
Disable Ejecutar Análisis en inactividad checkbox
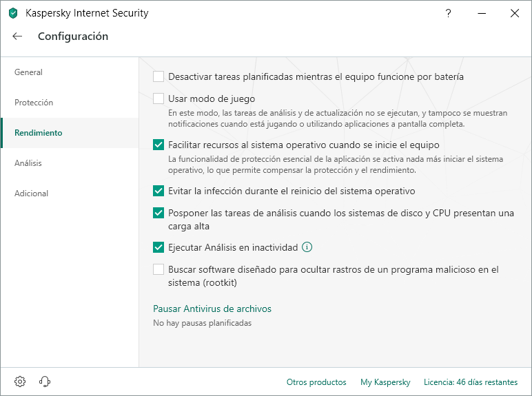click(x=158, y=247)
